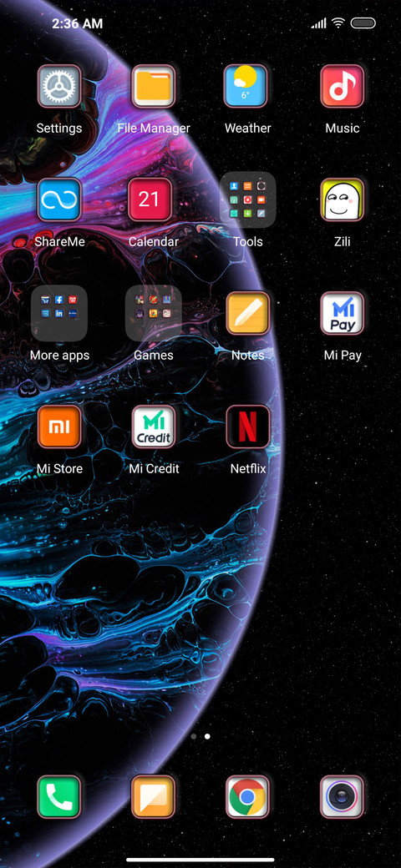Switch to the first home screen page dot
This screenshot has height=868, width=401.
click(193, 737)
